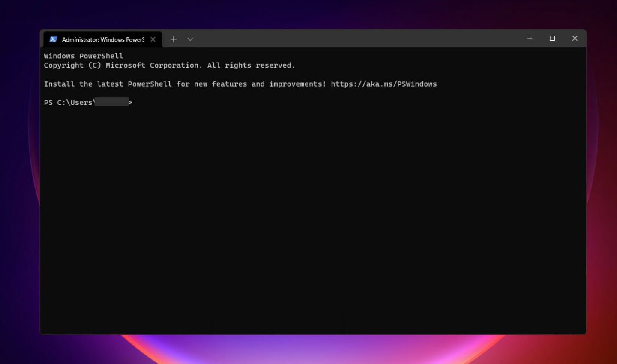The height and width of the screenshot is (364, 617).
Task: Minimize the Terminal window
Action: point(530,39)
